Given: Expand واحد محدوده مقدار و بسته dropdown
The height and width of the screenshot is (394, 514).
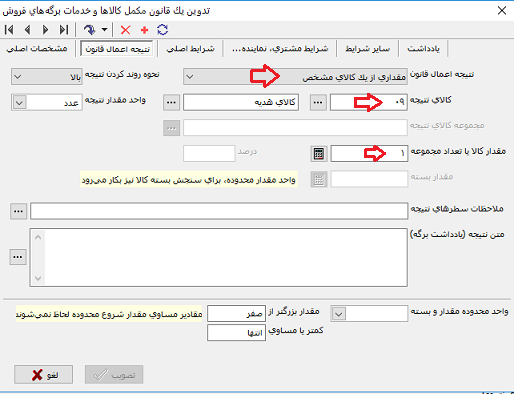Looking at the screenshot, I should tap(339, 314).
